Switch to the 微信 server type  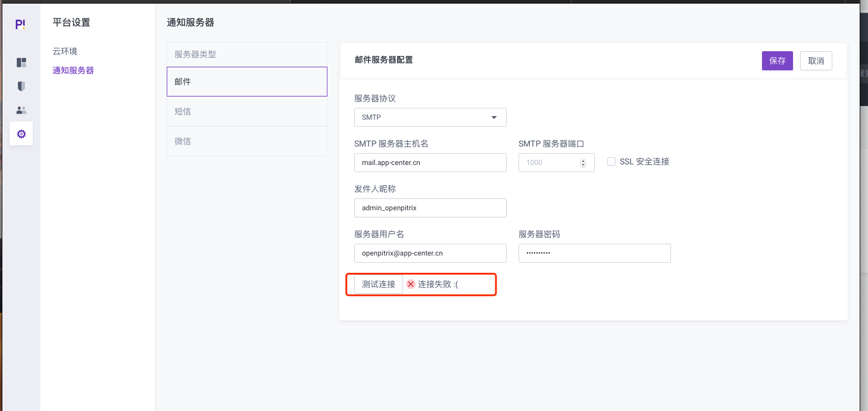click(247, 141)
